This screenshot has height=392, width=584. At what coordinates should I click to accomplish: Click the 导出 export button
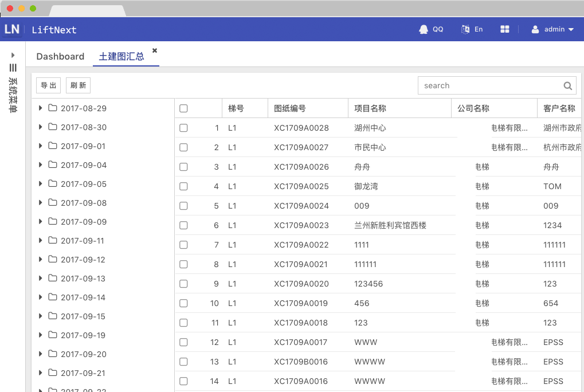tap(48, 85)
